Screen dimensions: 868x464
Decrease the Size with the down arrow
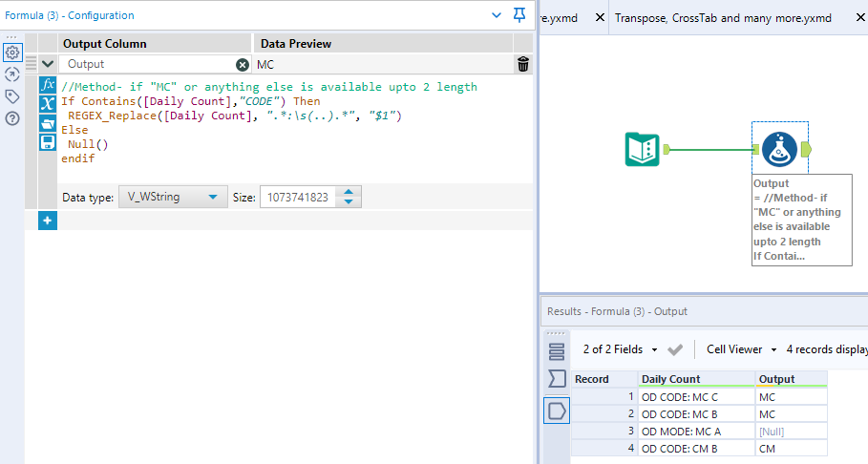(x=349, y=202)
